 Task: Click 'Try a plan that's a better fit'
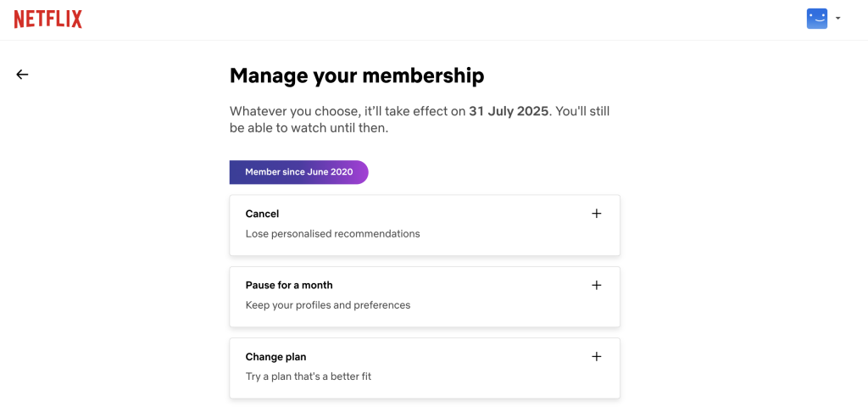[x=309, y=376]
